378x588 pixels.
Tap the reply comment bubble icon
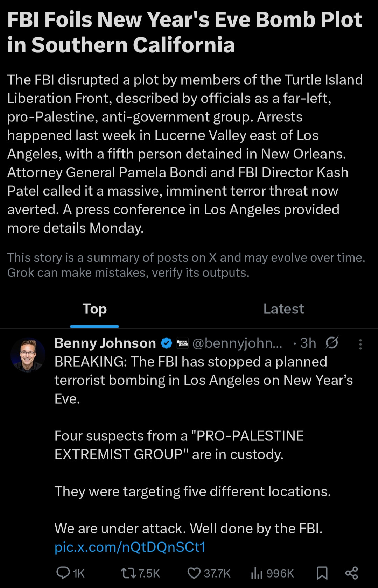click(x=63, y=573)
